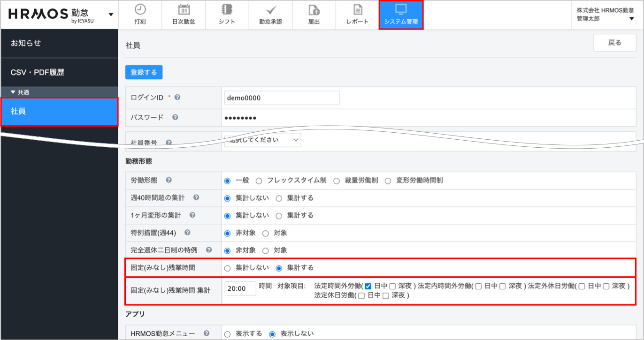Screen dimensions: 644x340
Task: Open the 打刻 clock icon
Action: 140,10
